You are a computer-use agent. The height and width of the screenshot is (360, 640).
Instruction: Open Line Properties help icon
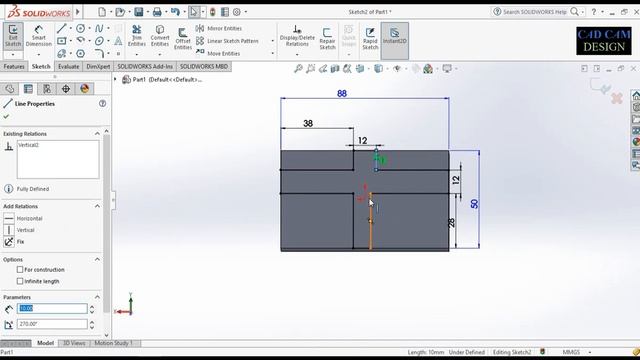pyautogui.click(x=102, y=104)
